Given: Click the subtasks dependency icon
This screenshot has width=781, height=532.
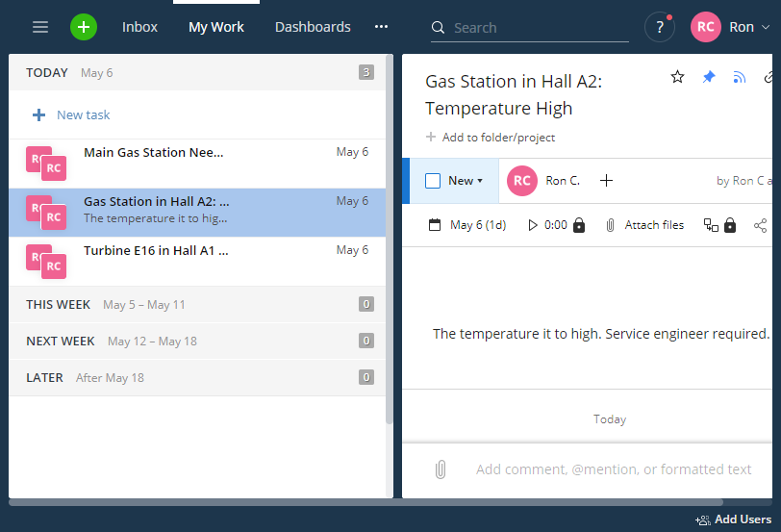Looking at the screenshot, I should [711, 225].
